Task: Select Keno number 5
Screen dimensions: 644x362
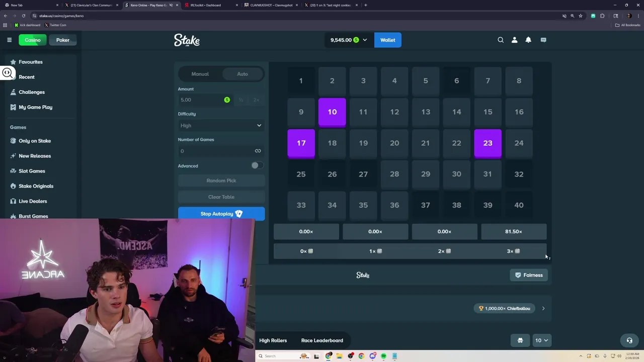Action: pos(425,81)
